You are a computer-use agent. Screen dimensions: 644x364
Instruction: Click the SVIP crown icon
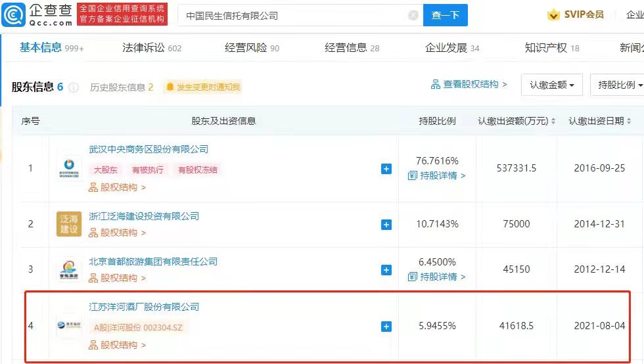click(553, 15)
